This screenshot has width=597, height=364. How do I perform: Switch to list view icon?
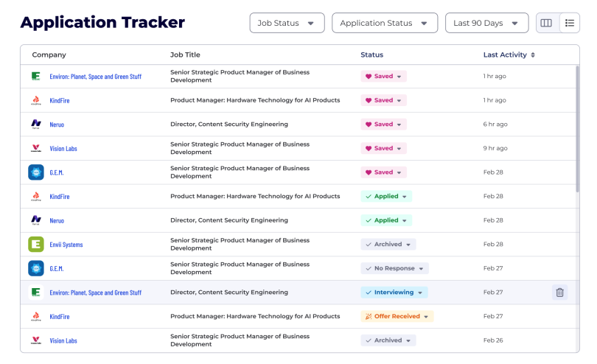[x=570, y=23]
